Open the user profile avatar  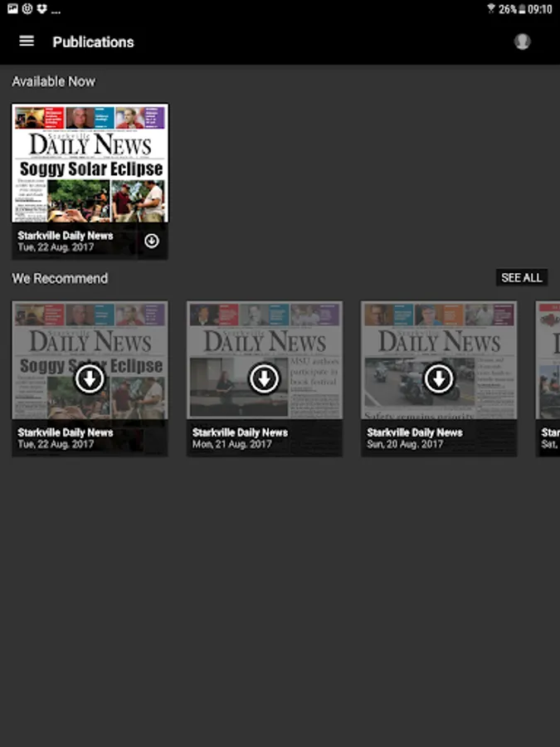click(522, 41)
